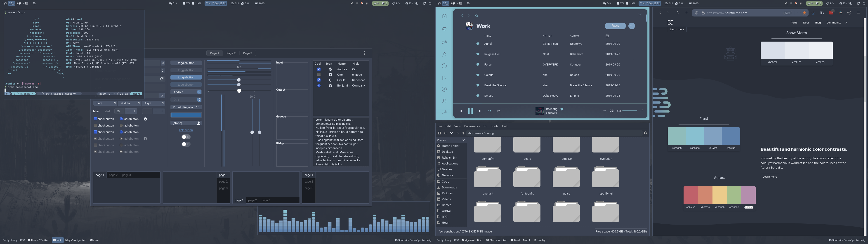Viewport: 868px width, 244px height.
Task: Open a new tab with the PCManFM toolbar icon
Action: pyautogui.click(x=439, y=133)
